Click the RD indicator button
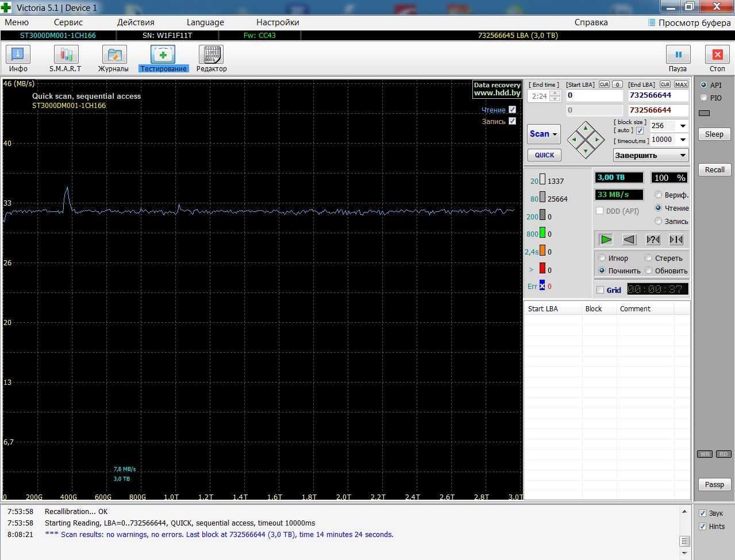Viewport: 735px width, 560px height. point(724,454)
